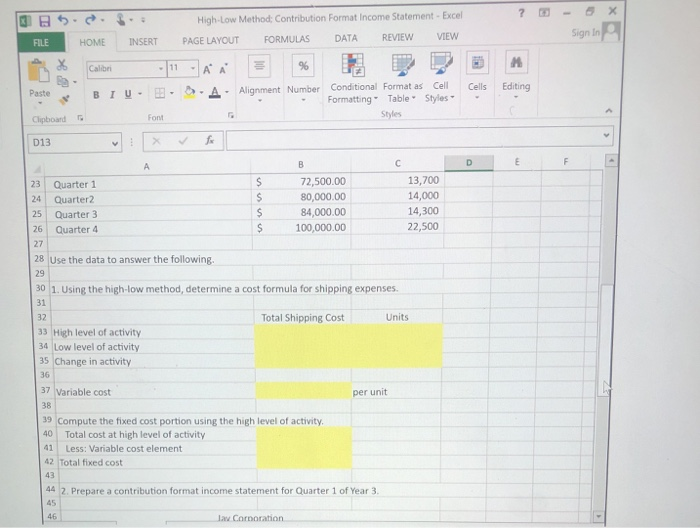Image resolution: width=700 pixels, height=528 pixels.
Task: Expand the Calibri font name dropdown
Action: (161, 68)
